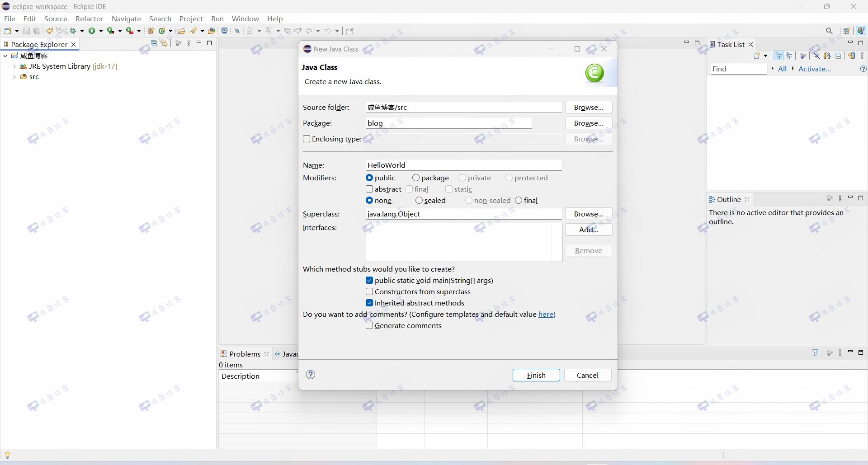
Task: Open the Navigate menu
Action: tap(126, 19)
